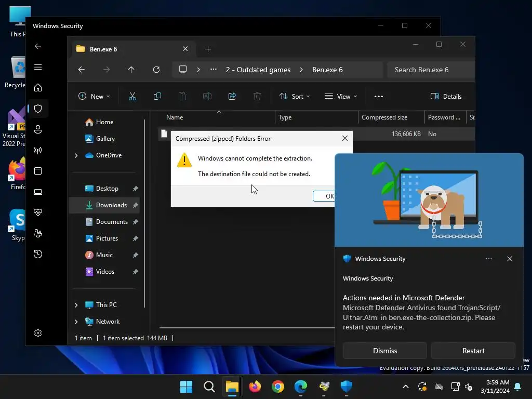
Task: Click the Paste icon in Explorer toolbar
Action: pos(182,96)
